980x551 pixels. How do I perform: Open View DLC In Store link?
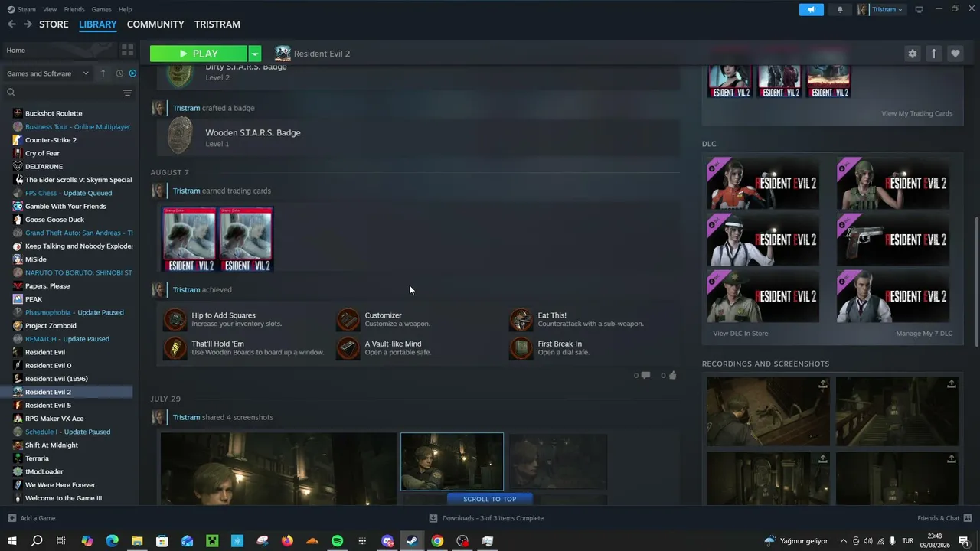740,334
